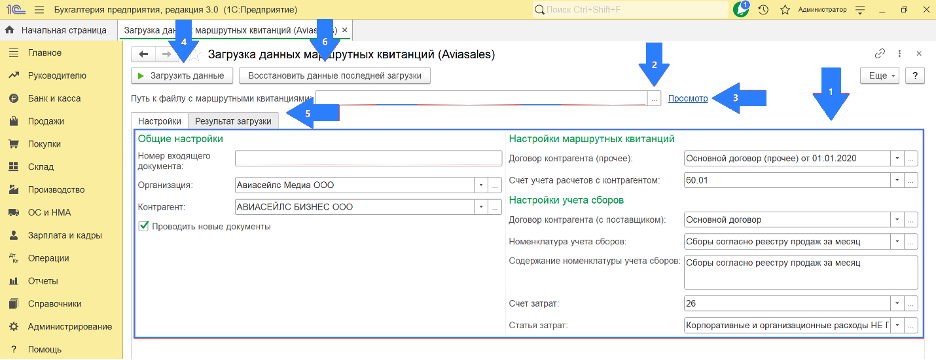Open Статья затрат selection ellipsis button
Screen dimensions: 936x360
click(x=911, y=325)
